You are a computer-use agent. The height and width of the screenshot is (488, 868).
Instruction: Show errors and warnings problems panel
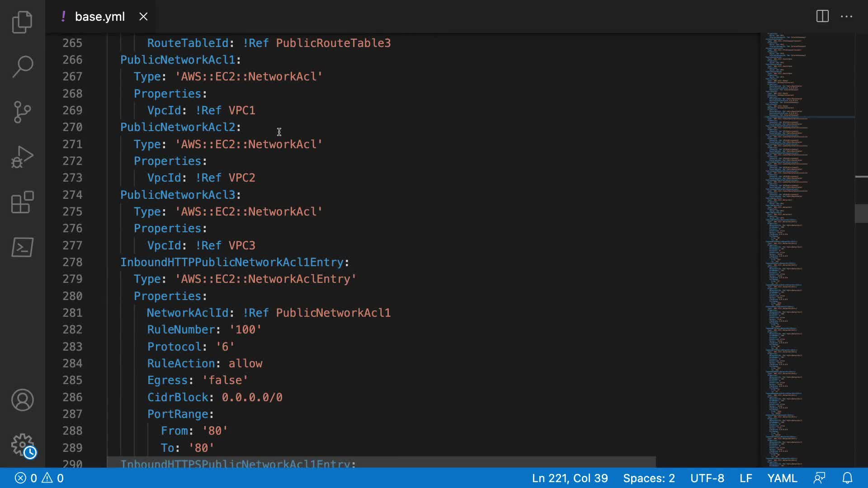(x=39, y=478)
